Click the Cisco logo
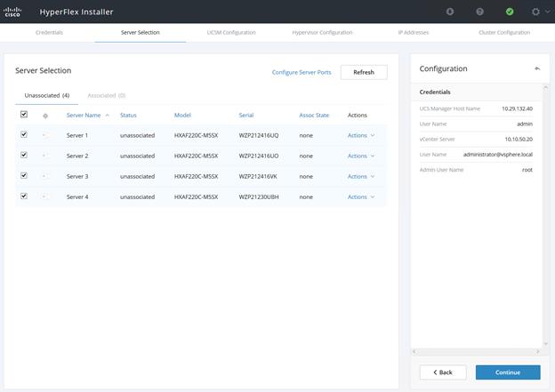This screenshot has height=392, width=555. pos(12,12)
